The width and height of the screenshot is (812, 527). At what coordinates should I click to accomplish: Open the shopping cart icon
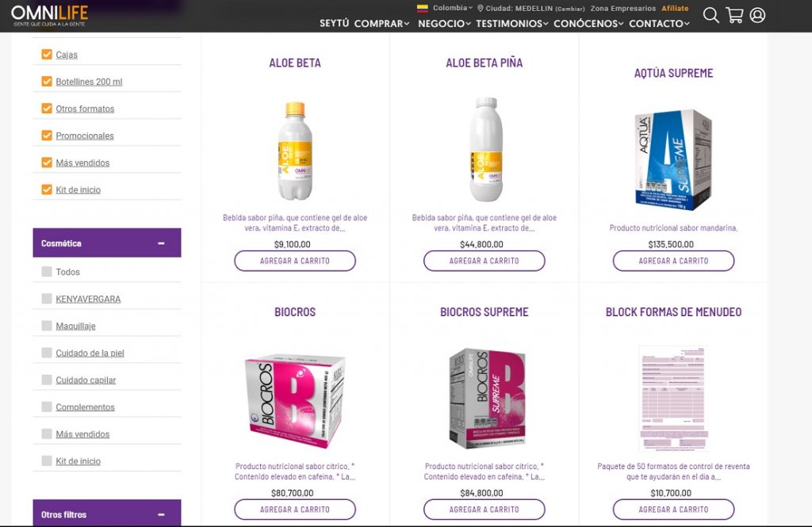coord(734,15)
